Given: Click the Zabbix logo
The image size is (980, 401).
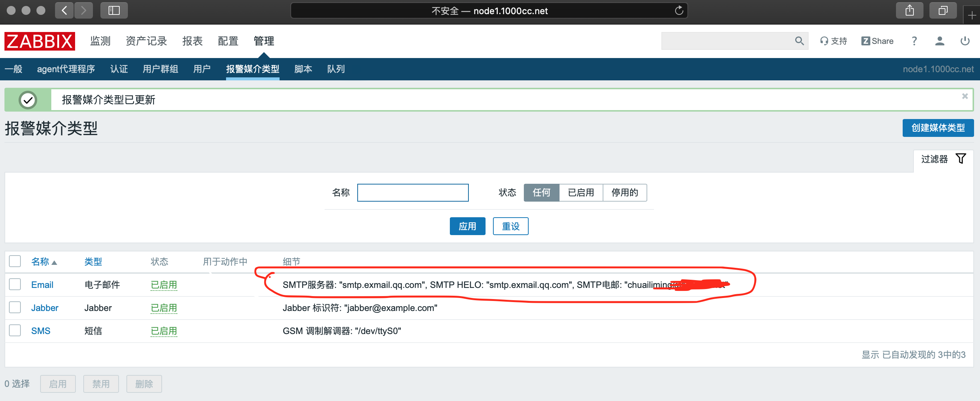Looking at the screenshot, I should [39, 41].
